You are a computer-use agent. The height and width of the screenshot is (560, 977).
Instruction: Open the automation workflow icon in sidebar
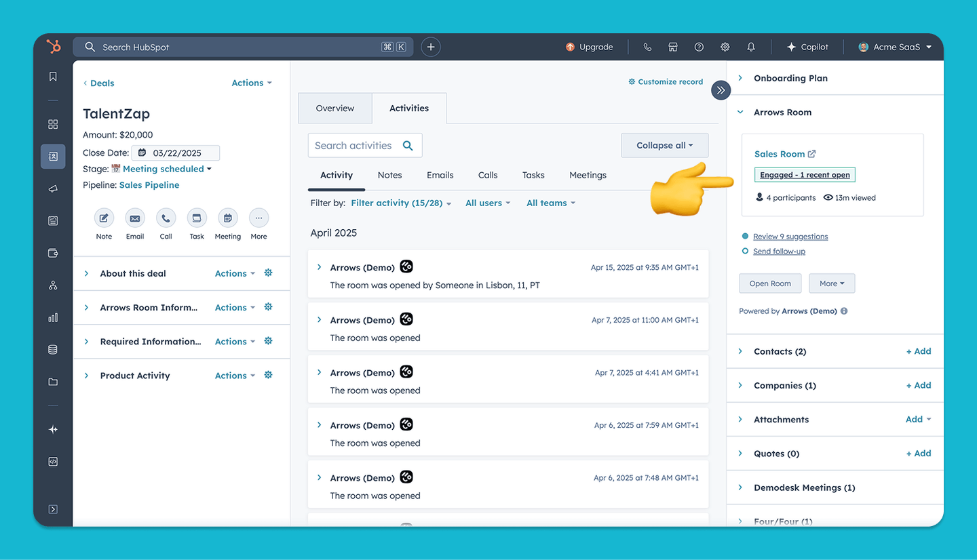(x=53, y=285)
